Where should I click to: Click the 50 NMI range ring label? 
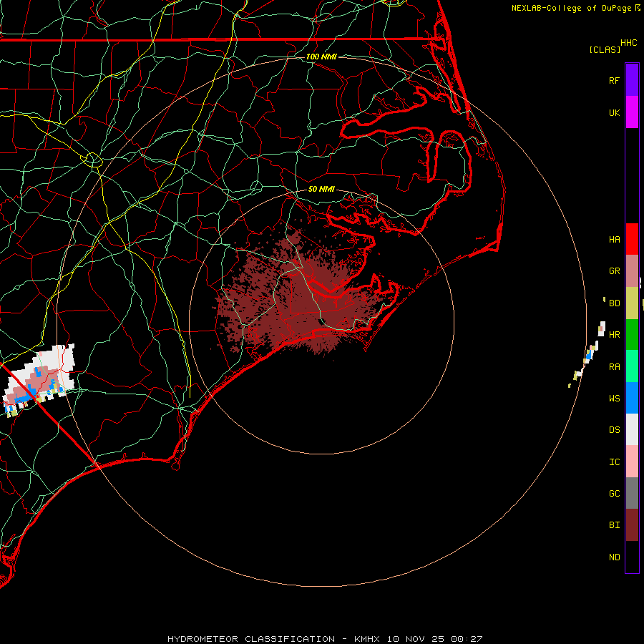pyautogui.click(x=321, y=189)
